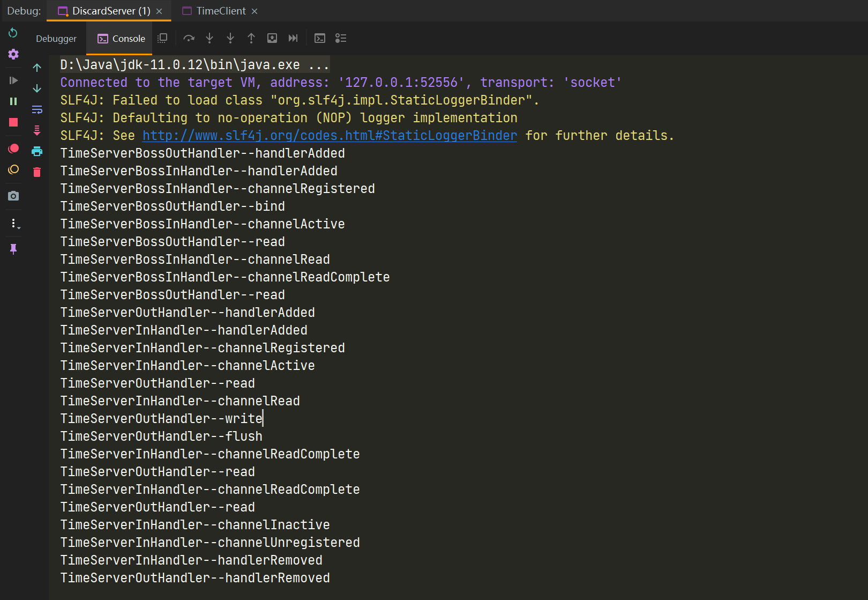
Task: Close the TimeClient tab
Action: pos(255,11)
